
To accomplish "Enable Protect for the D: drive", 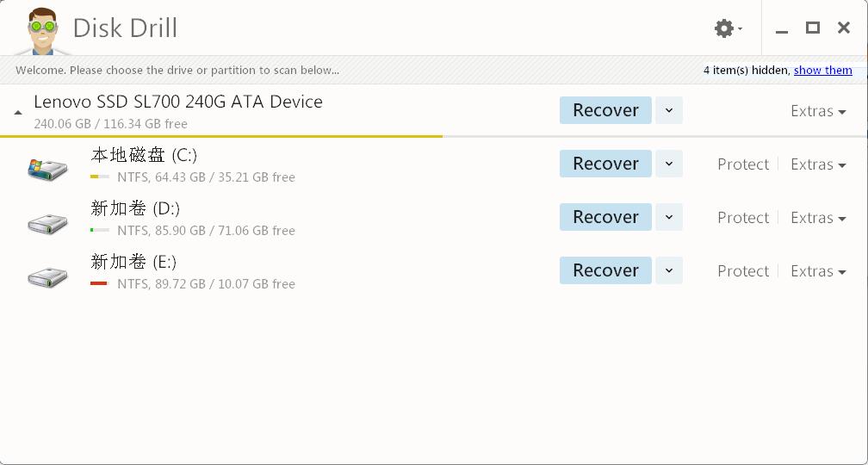I will [743, 218].
